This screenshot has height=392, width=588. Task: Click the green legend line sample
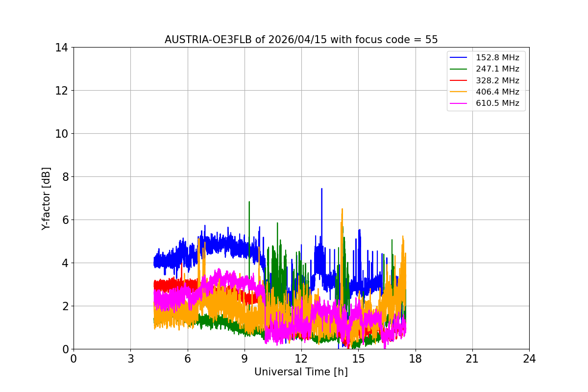click(459, 69)
